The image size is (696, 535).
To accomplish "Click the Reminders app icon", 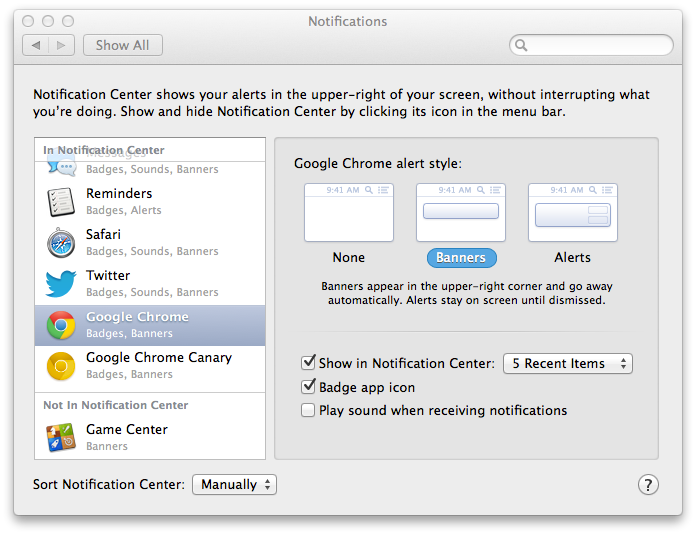I will (x=61, y=202).
